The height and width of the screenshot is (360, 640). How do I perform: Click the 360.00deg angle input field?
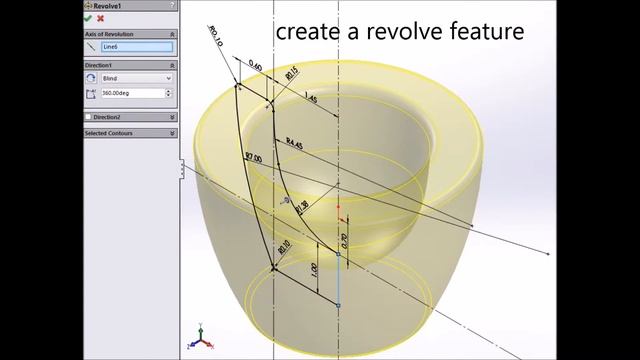coord(133,93)
